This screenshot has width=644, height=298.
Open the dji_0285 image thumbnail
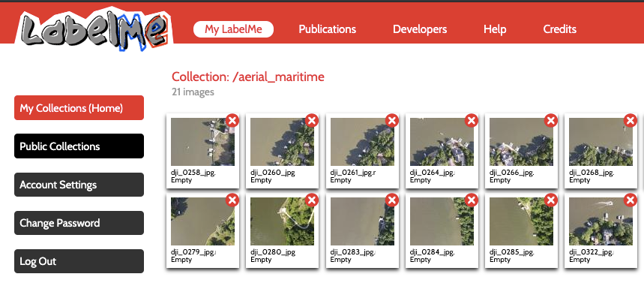[521, 221]
